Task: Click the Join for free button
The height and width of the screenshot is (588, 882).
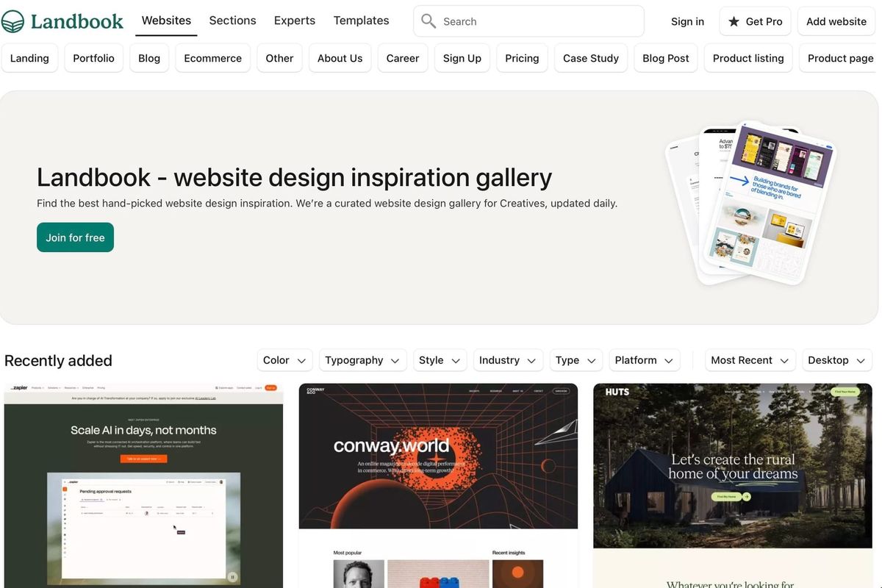Action: pyautogui.click(x=75, y=237)
